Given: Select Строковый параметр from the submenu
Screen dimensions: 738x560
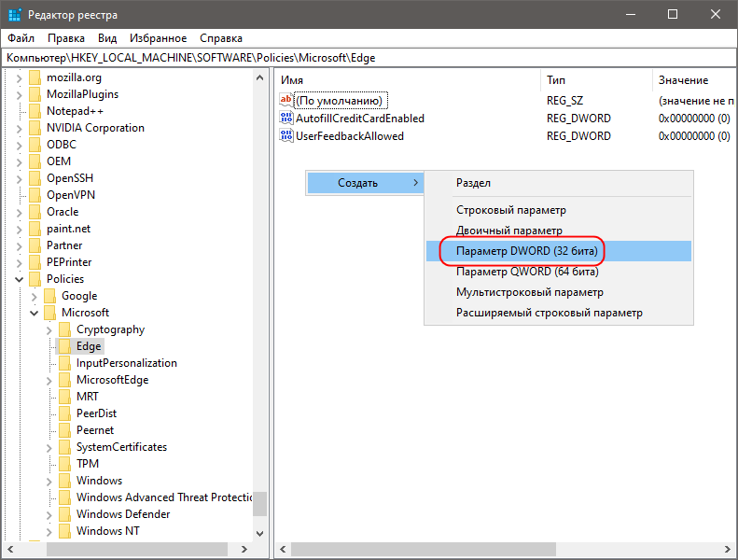Looking at the screenshot, I should click(x=510, y=210).
